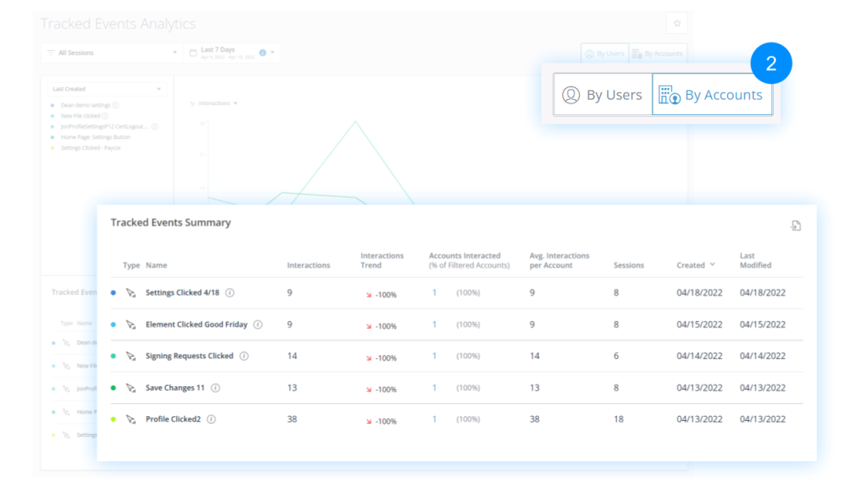The height and width of the screenshot is (488, 868).
Task: Click info icon next to Settings Clicked 4/18
Action: click(x=230, y=293)
